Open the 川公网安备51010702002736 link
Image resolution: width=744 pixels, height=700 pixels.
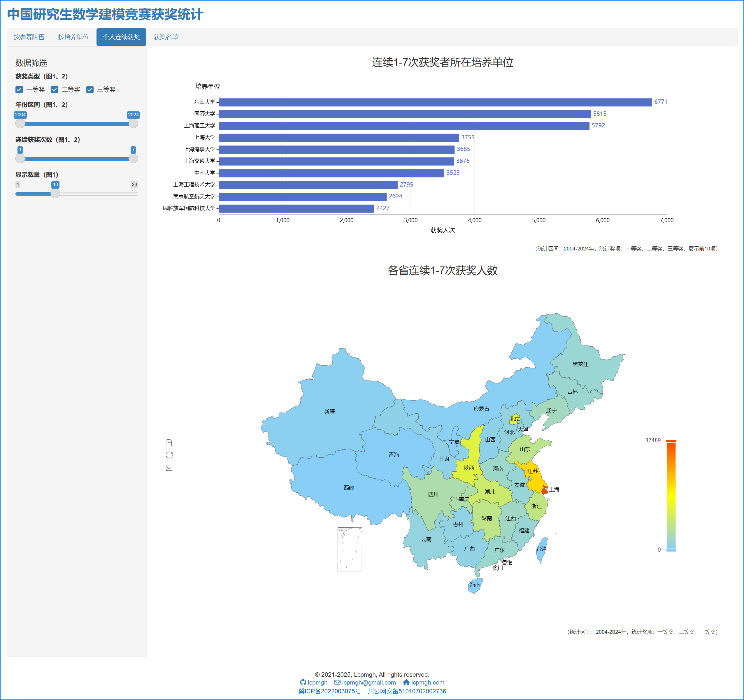pos(407,691)
